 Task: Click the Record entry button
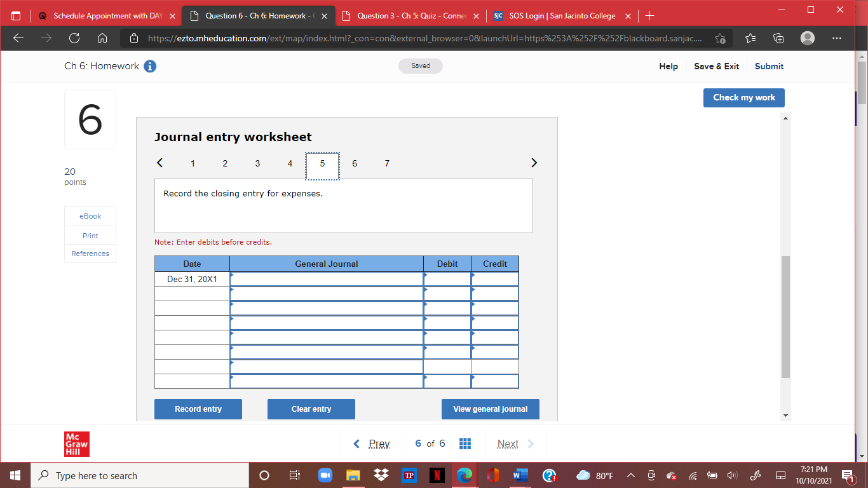(198, 409)
